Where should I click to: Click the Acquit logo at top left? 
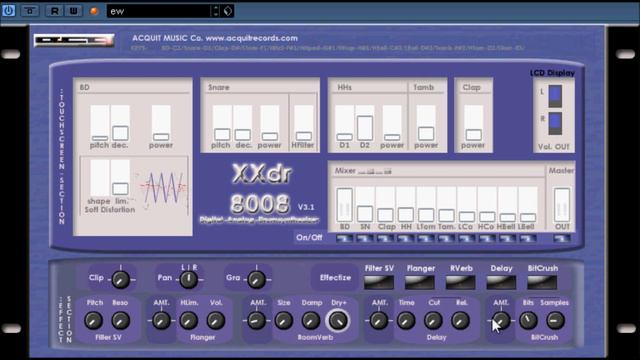74,40
